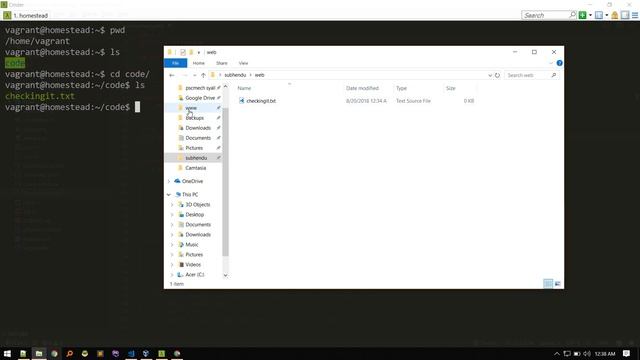640x360 pixels.
Task: Click the Refresh button in Explorer address bar
Action: pos(497,75)
